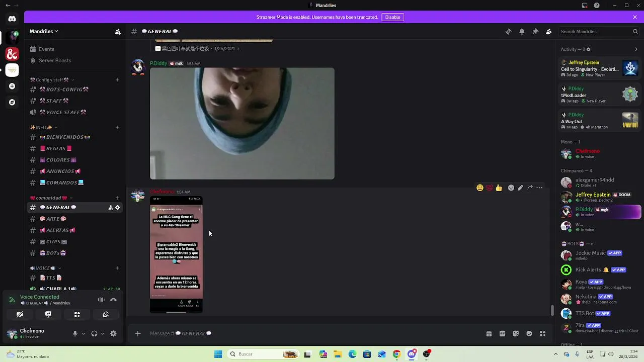Edit channel gear on GENERAL channel row
The image size is (644, 362).
(117, 208)
